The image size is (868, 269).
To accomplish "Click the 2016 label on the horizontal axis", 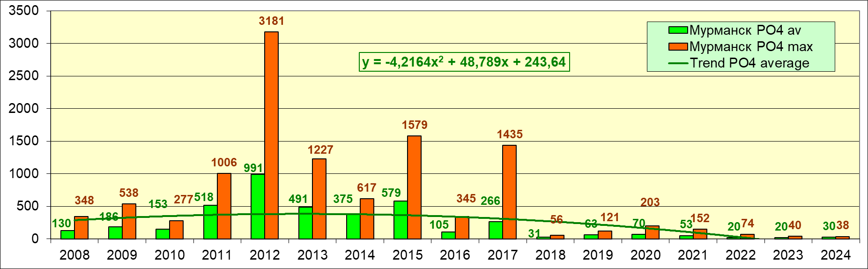I will click(455, 255).
